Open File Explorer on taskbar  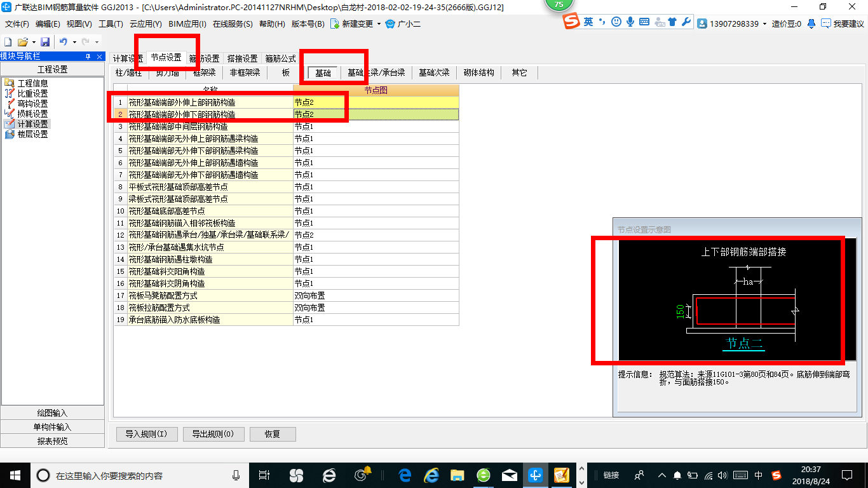(x=457, y=475)
